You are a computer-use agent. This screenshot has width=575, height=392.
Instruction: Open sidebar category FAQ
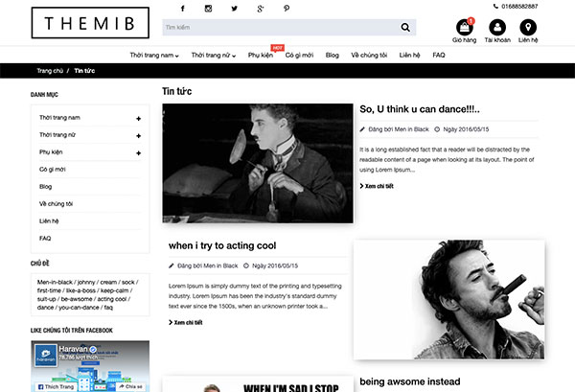click(45, 239)
